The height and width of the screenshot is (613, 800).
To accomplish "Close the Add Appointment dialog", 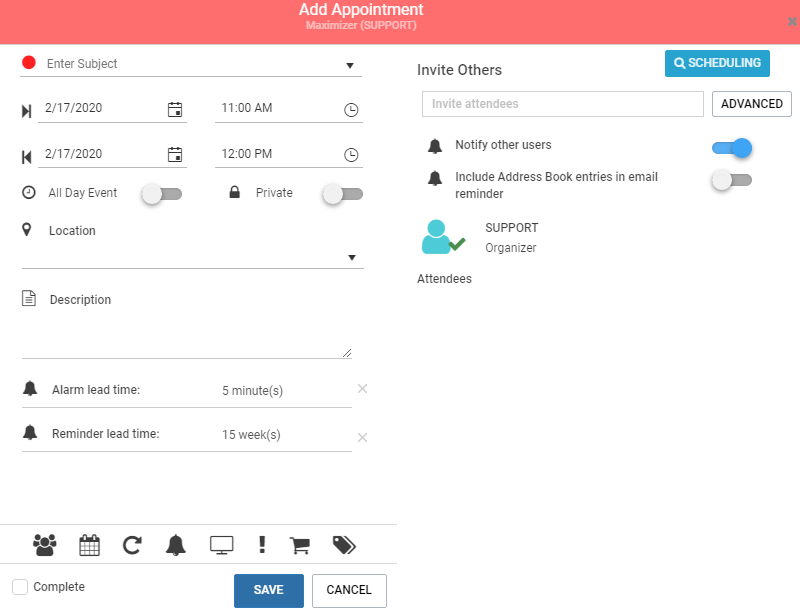I will click(792, 21).
